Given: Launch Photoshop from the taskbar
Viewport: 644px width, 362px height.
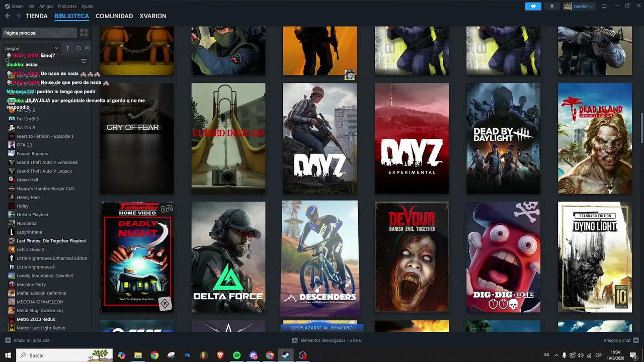Looking at the screenshot, I should pos(187,355).
